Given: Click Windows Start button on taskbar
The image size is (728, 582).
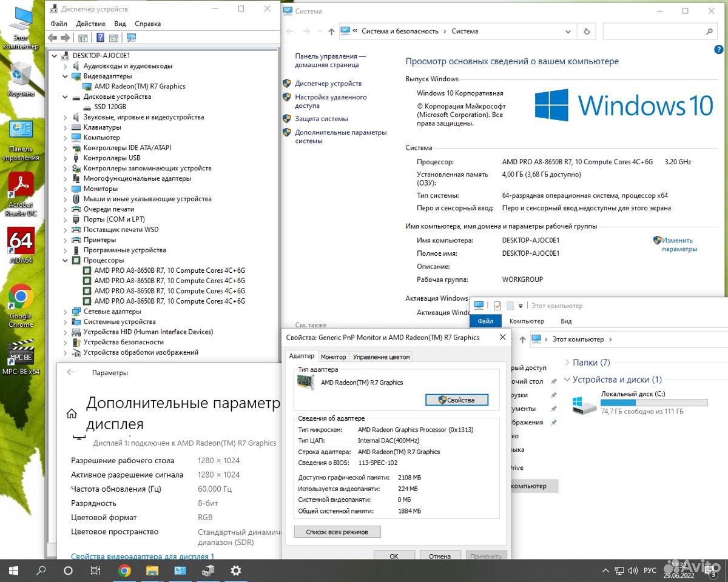Looking at the screenshot, I should pyautogui.click(x=13, y=570).
